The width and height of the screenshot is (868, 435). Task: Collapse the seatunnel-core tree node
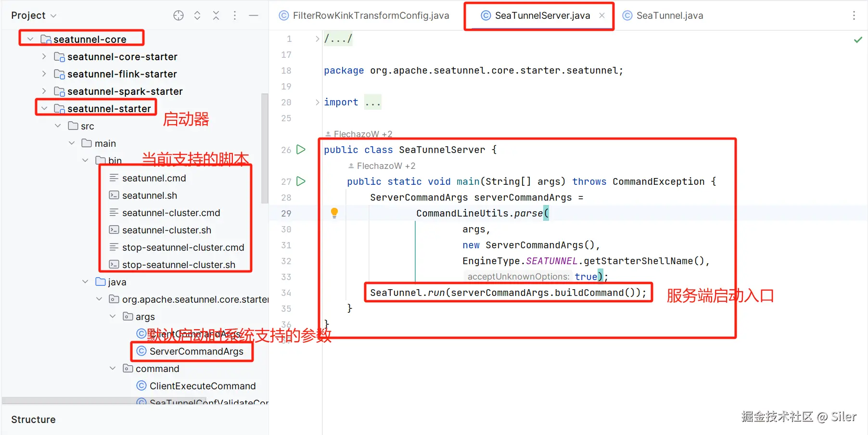click(30, 39)
